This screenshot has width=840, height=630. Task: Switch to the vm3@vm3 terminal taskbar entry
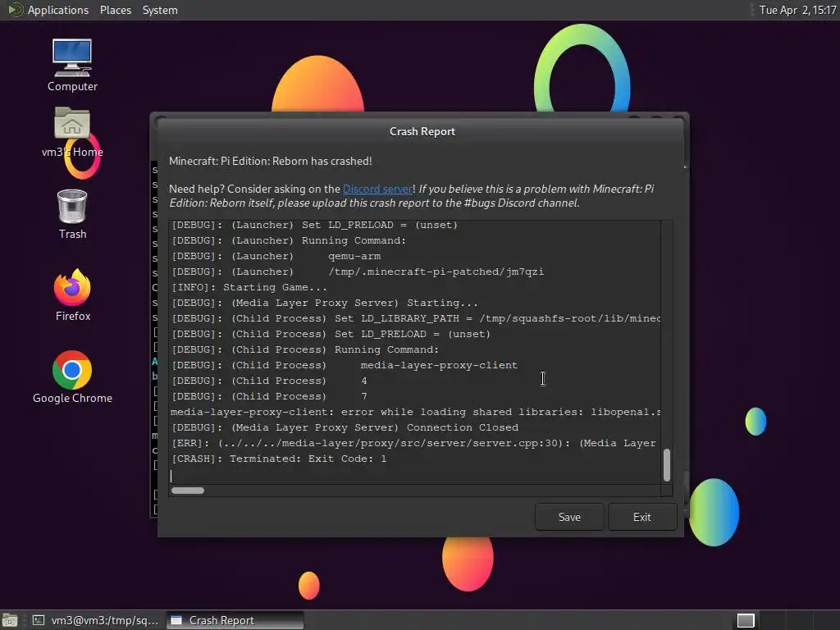[95, 620]
